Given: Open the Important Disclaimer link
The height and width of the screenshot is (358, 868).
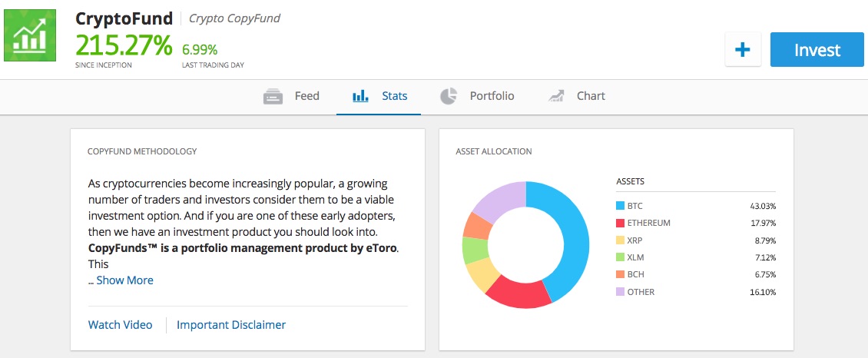Looking at the screenshot, I should point(231,325).
